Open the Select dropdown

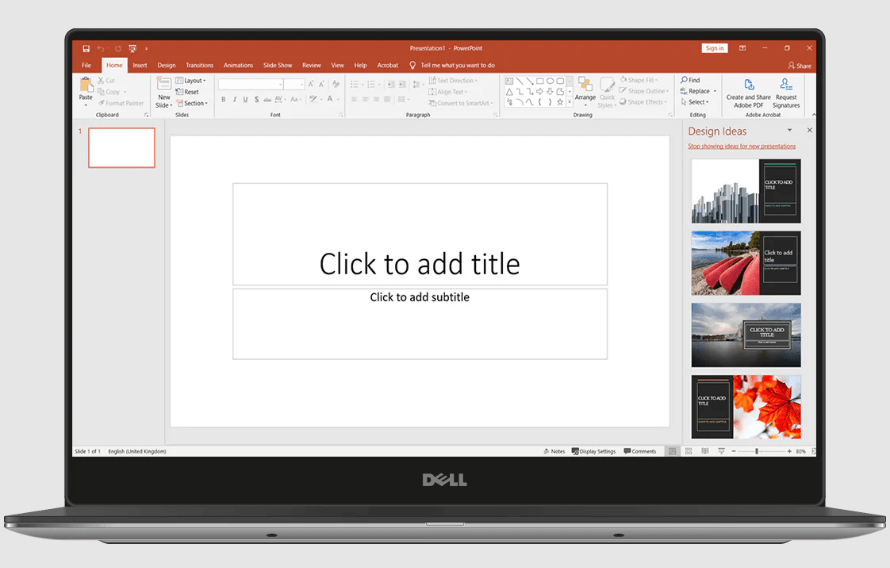click(695, 102)
